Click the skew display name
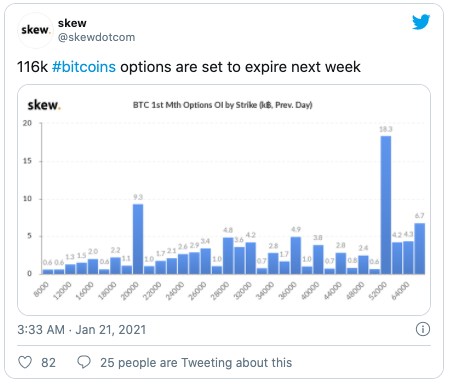 72,23
